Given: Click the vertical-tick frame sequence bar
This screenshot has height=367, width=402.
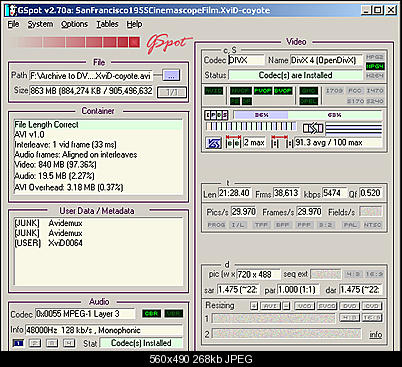Looking at the screenshot, I should [251, 127].
